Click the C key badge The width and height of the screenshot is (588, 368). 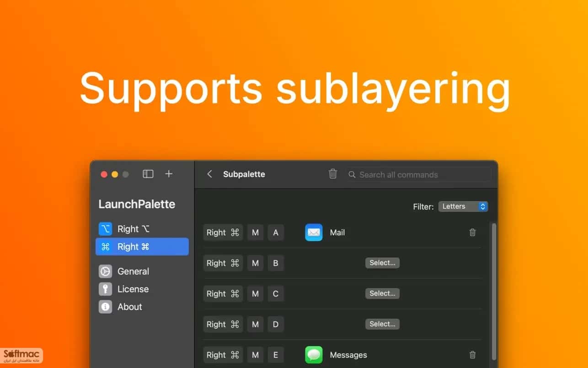coord(276,294)
